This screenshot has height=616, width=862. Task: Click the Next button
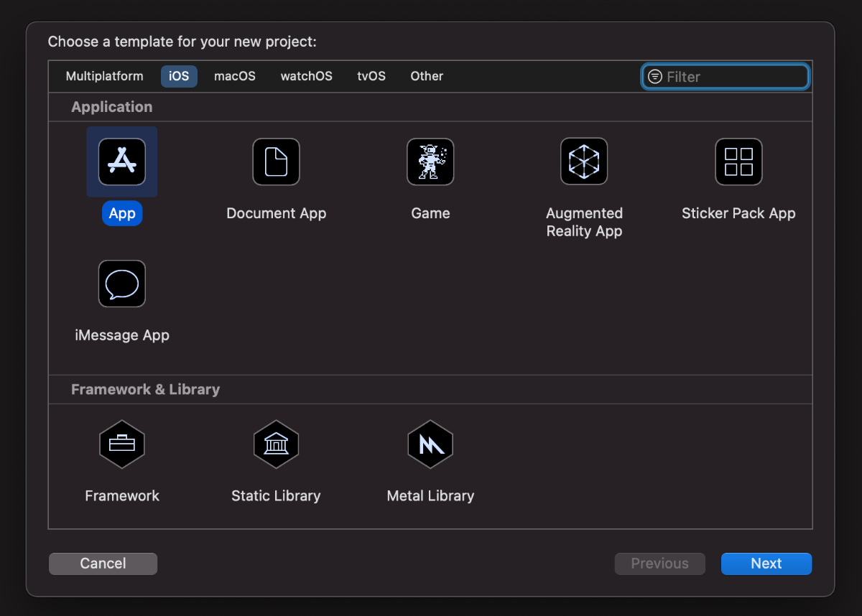(766, 564)
